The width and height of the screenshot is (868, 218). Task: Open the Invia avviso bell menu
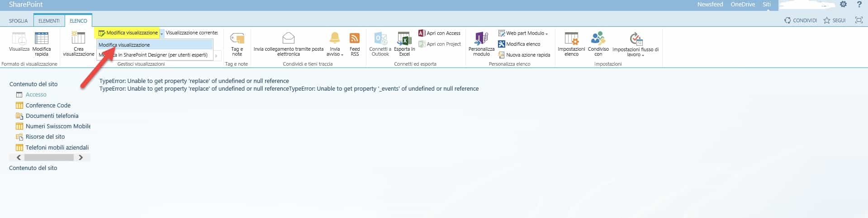coord(335,44)
